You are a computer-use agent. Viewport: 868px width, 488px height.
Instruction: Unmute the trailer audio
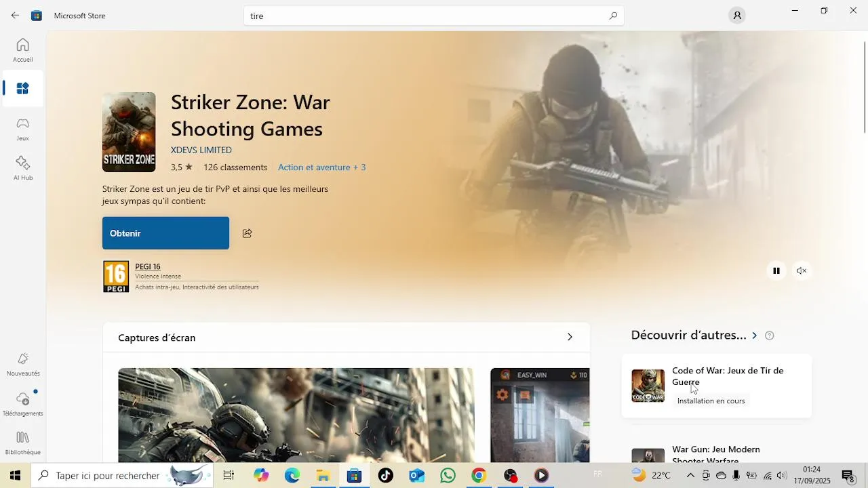802,270
